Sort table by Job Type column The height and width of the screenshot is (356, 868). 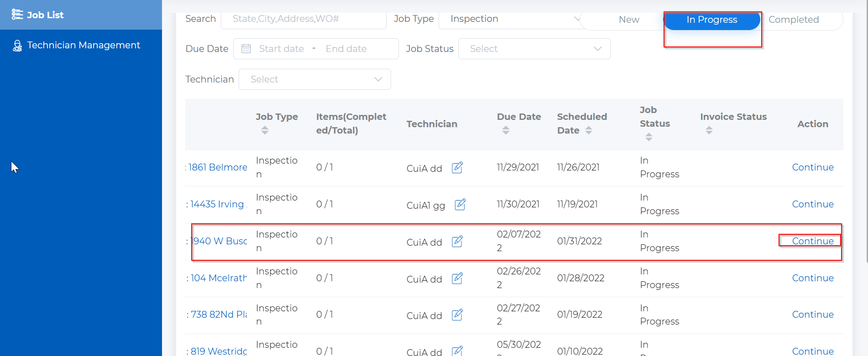[265, 130]
